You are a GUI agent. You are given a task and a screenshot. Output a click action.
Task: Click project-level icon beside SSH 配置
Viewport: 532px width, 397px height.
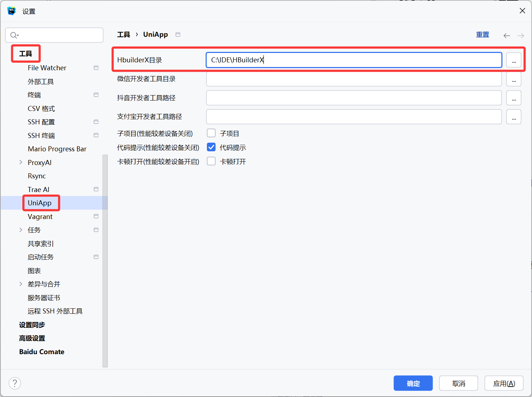pyautogui.click(x=96, y=122)
